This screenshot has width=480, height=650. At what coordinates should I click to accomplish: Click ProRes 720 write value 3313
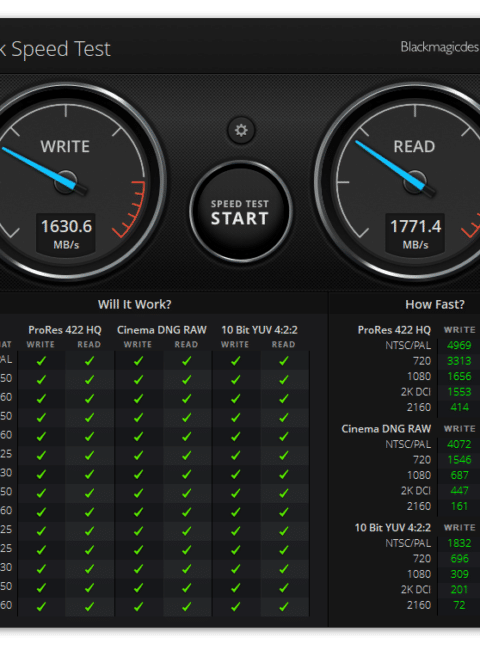459,361
